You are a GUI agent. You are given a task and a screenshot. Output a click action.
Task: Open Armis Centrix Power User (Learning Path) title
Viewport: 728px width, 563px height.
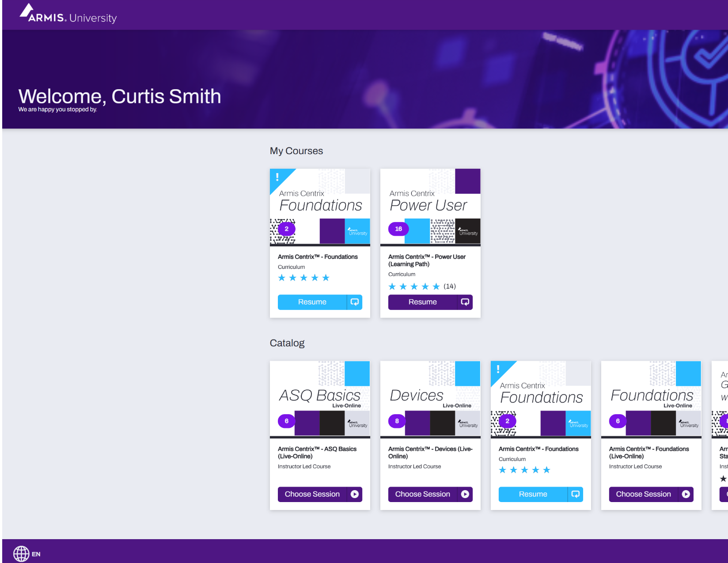pos(427,261)
